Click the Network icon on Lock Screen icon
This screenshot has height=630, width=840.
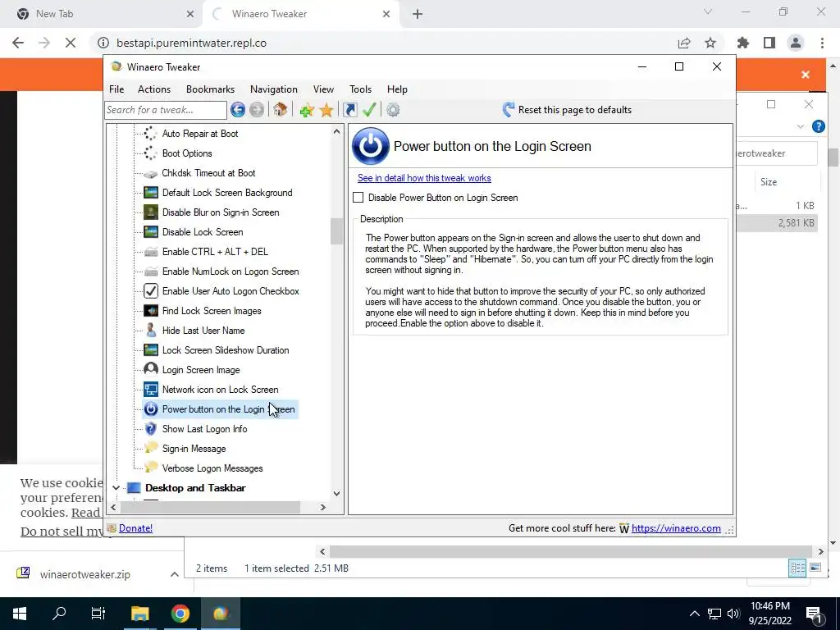151,390
